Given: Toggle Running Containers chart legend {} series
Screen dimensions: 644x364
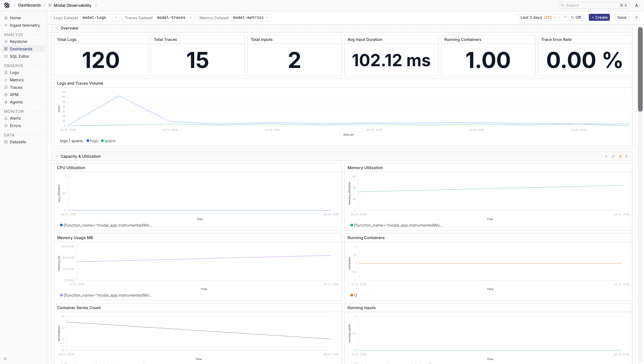Looking at the screenshot, I should pos(354,295).
